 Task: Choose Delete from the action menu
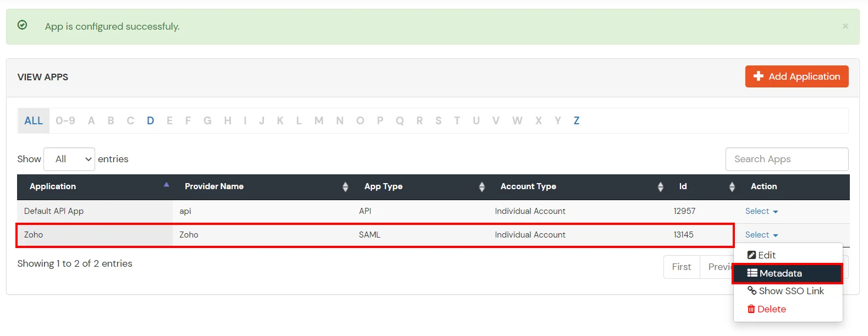click(766, 309)
